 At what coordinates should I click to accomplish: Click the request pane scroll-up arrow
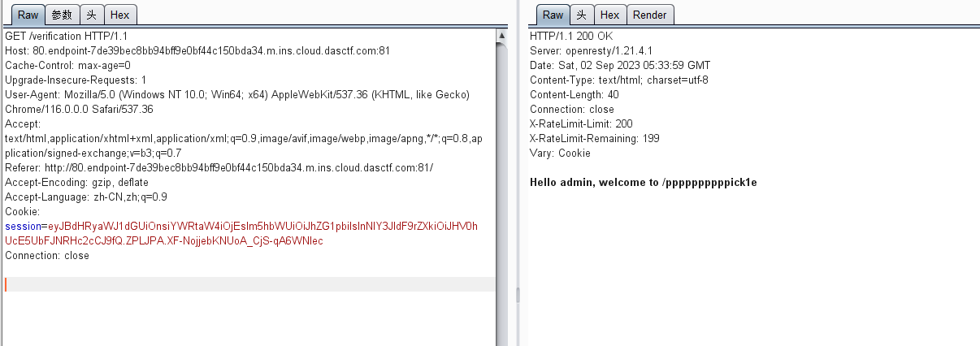(503, 36)
